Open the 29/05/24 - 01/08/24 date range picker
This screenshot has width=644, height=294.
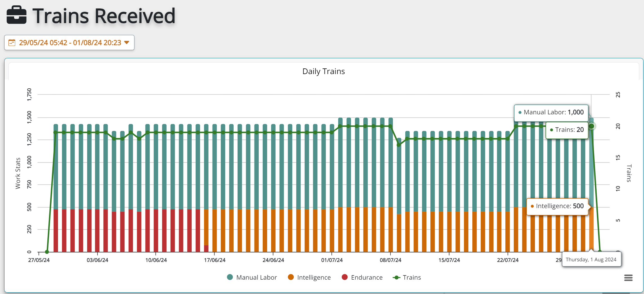(69, 43)
